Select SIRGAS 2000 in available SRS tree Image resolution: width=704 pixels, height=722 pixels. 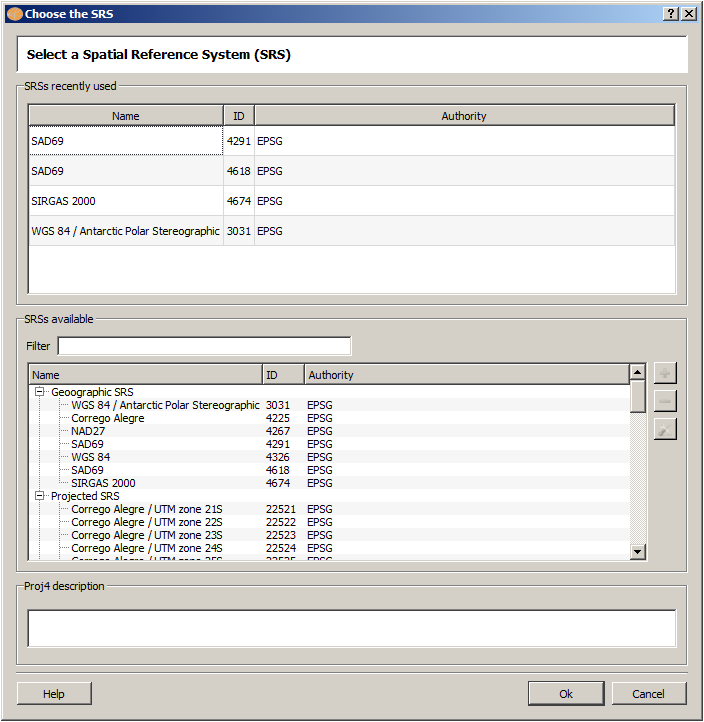[103, 483]
